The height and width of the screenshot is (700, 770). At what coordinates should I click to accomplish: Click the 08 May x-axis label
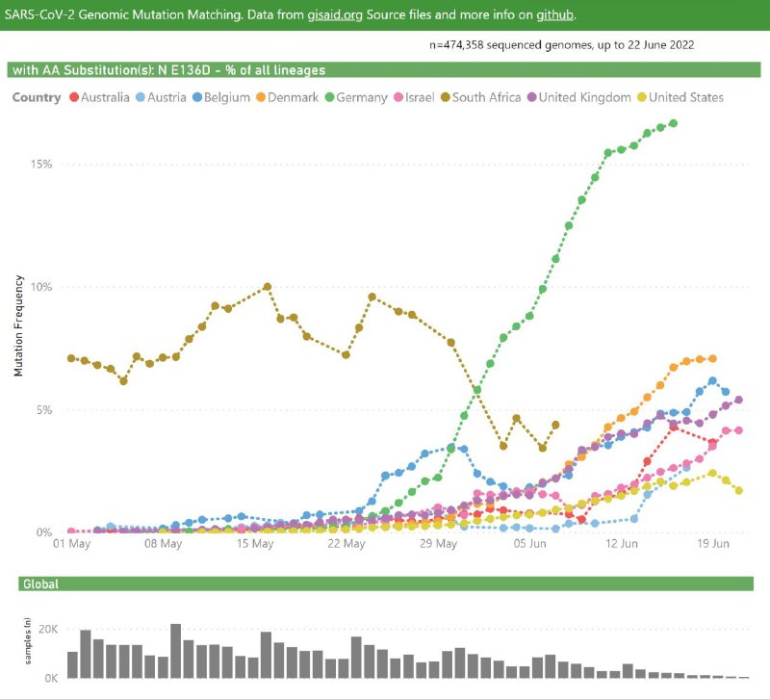point(163,544)
